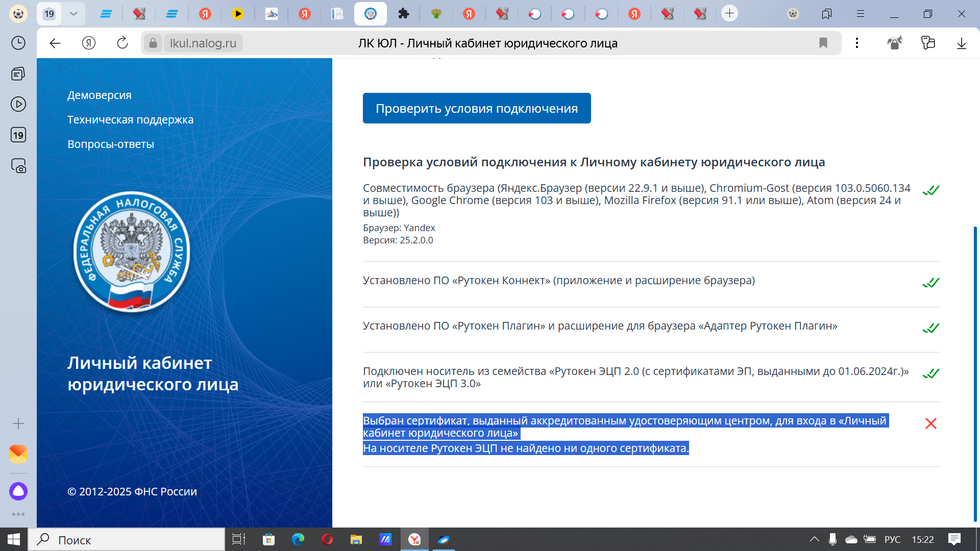Open Техническая поддержка link
The image size is (980, 551).
point(131,120)
